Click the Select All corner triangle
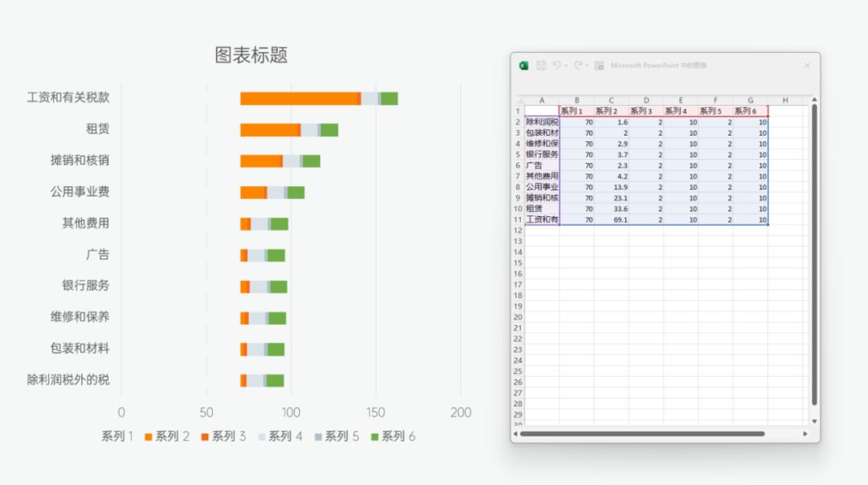 pyautogui.click(x=518, y=100)
